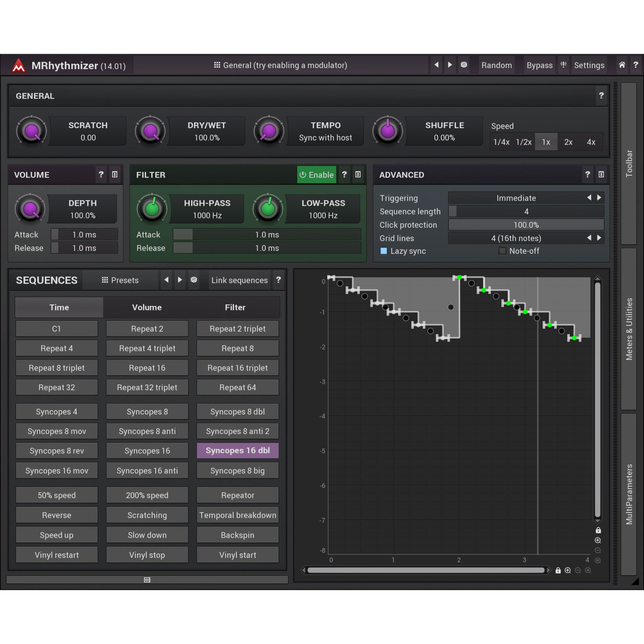Set Speed to 2x
The image size is (644, 644).
568,142
